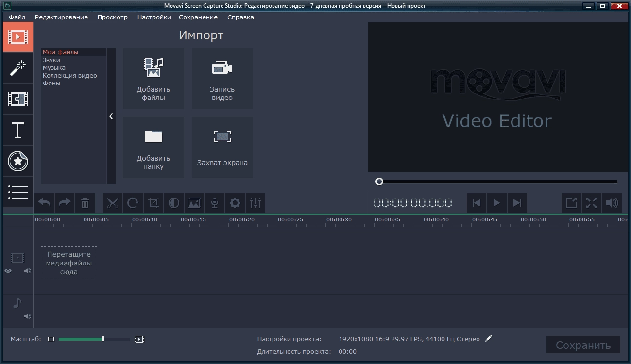Click the project settings value 1920x1080 text

[x=409, y=339]
